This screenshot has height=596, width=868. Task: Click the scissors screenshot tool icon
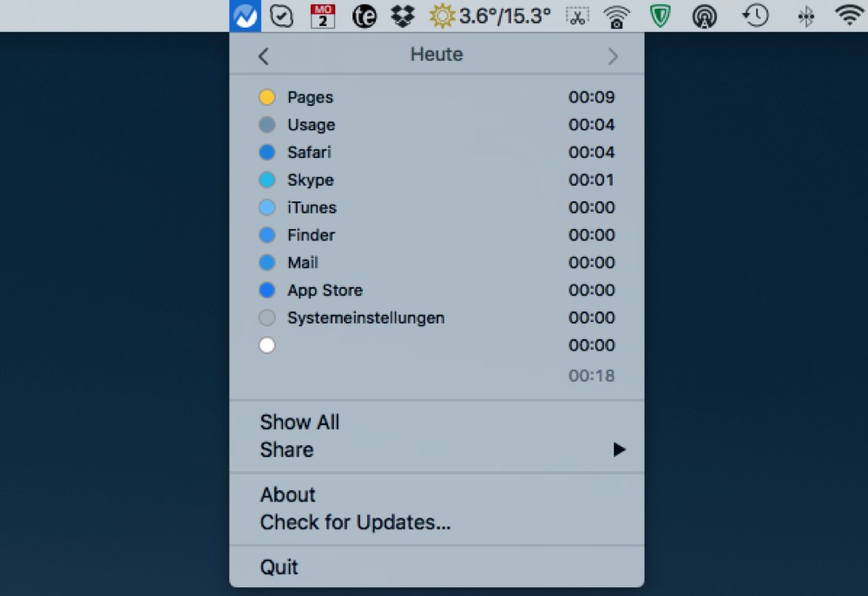[576, 16]
